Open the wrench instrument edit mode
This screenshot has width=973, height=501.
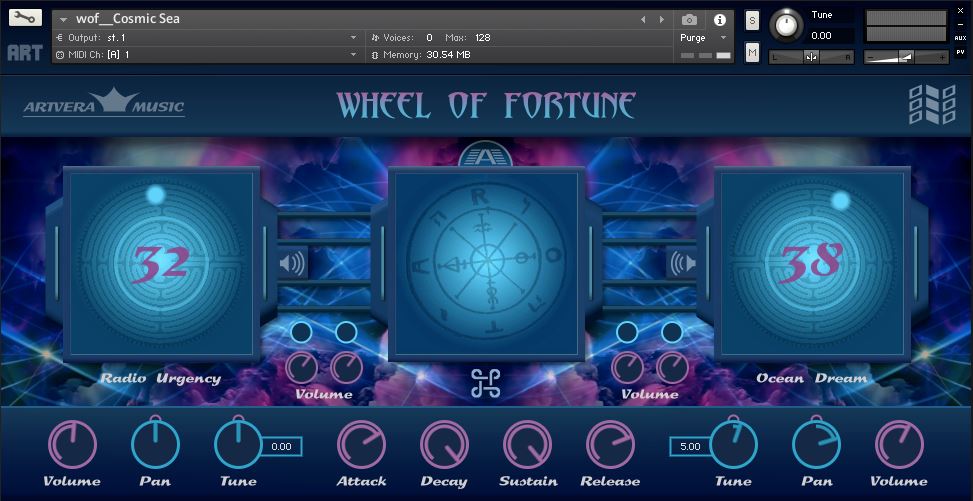tap(25, 17)
